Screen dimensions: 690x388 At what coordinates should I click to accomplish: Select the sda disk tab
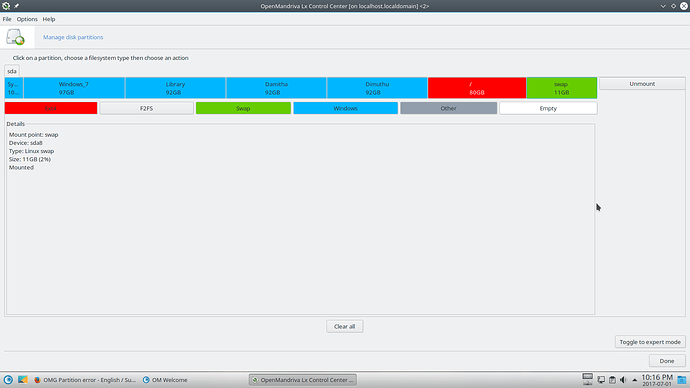(x=12, y=71)
